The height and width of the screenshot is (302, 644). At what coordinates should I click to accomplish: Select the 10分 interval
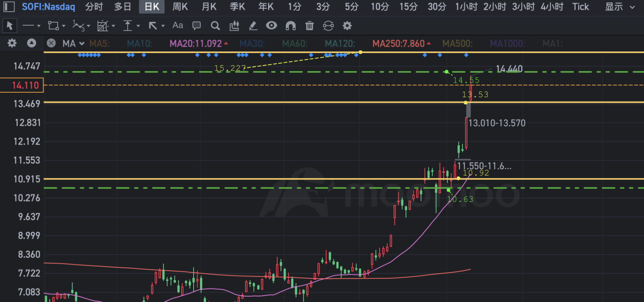[380, 7]
